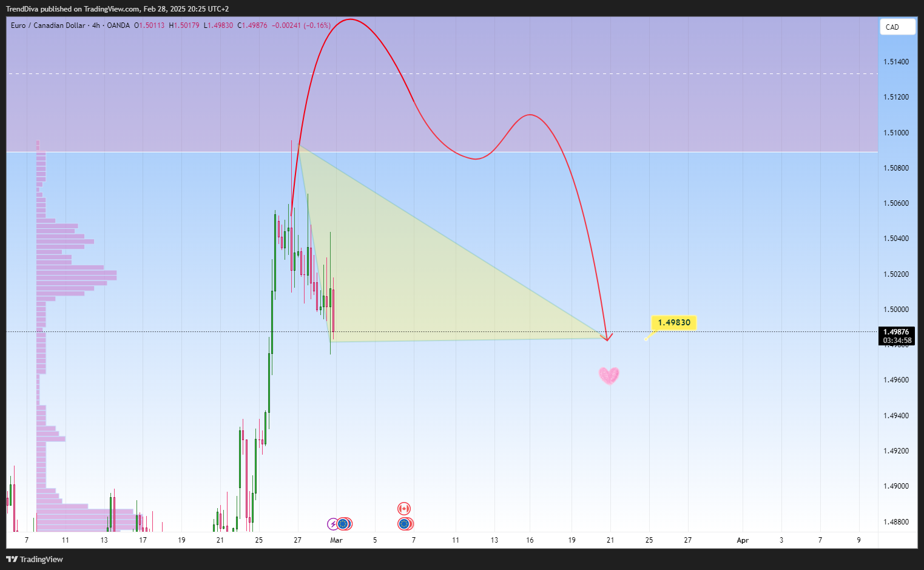
Task: Click the 1.50200 price axis label
Action: pos(896,274)
